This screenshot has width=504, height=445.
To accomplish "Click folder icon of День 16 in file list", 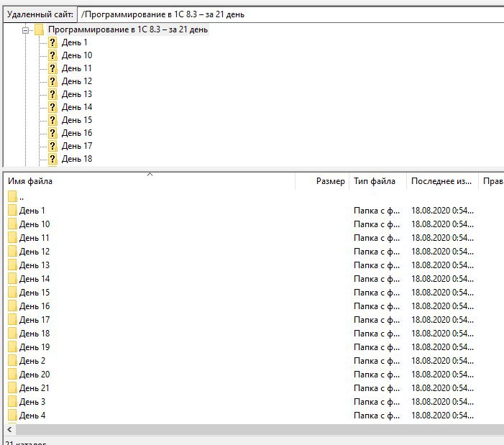I will point(12,306).
